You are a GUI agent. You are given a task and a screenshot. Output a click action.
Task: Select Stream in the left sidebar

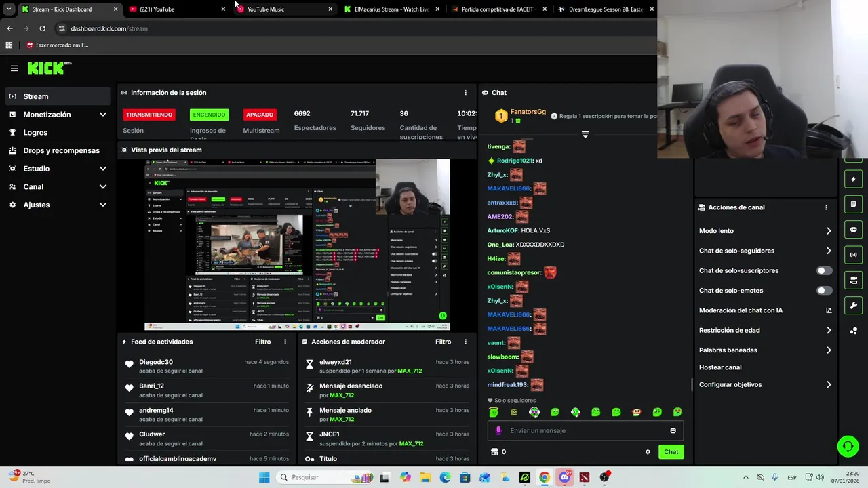58,96
